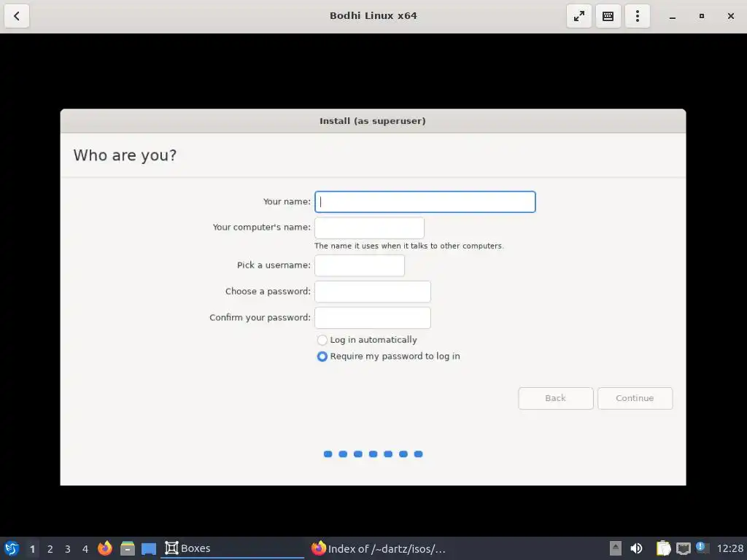747x560 pixels.
Task: Switch to workspace 2
Action: pos(50,549)
